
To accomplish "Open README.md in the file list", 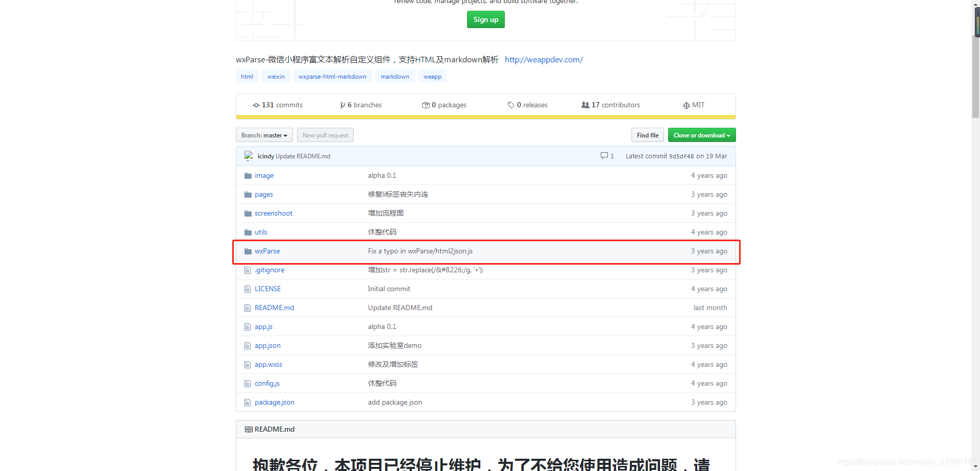I will point(274,308).
